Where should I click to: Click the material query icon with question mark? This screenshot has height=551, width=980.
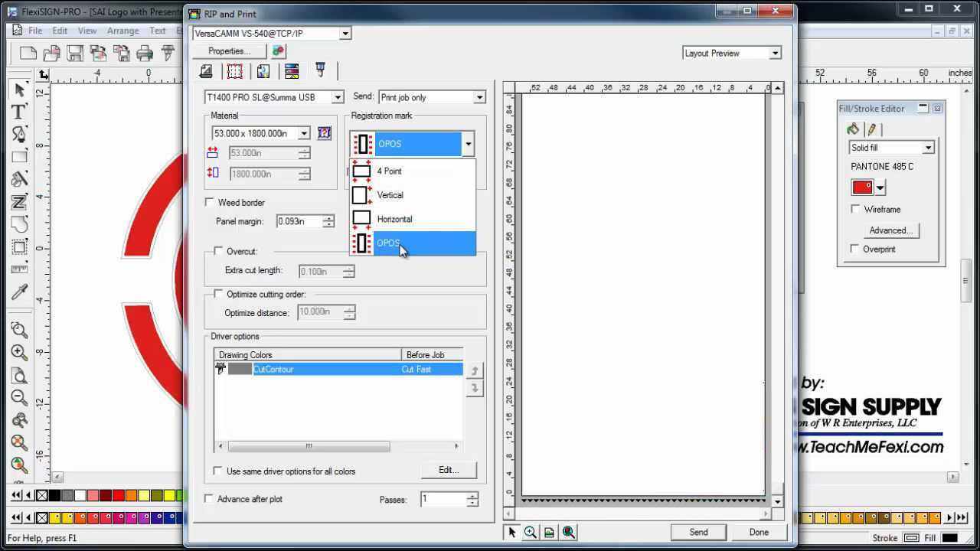click(x=325, y=133)
